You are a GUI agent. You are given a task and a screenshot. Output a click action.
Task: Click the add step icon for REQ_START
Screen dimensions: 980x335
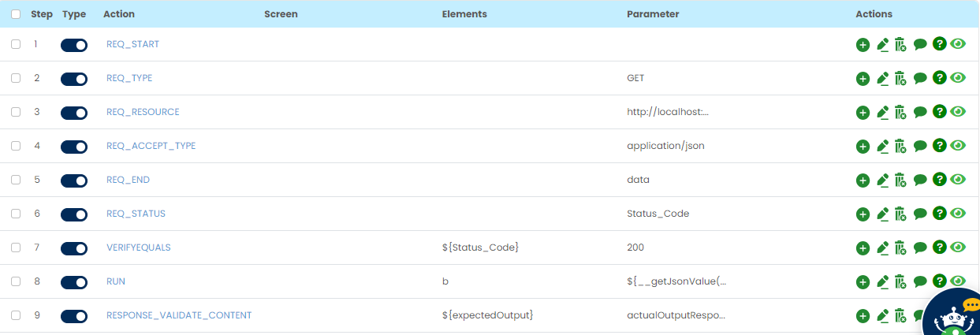pos(863,45)
